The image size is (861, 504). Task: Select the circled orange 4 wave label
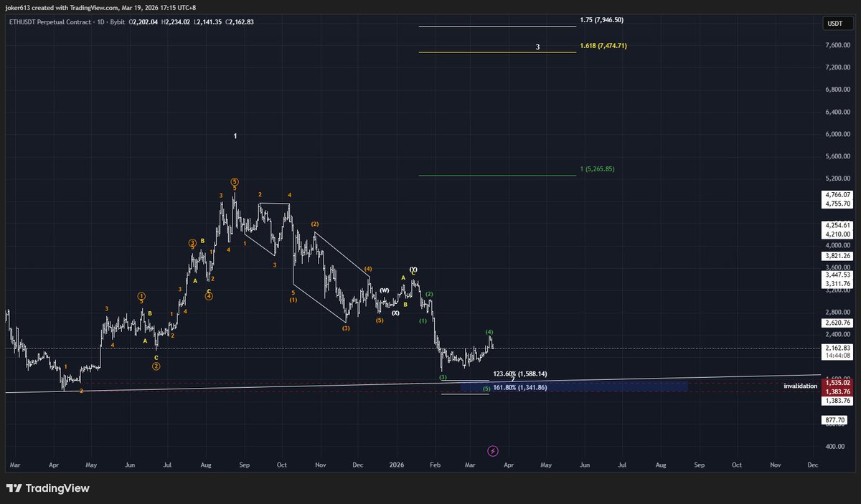tap(209, 295)
